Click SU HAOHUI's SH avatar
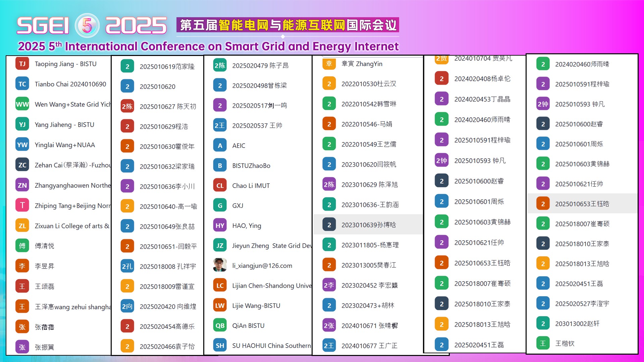This screenshot has width=644, height=362. click(x=219, y=345)
